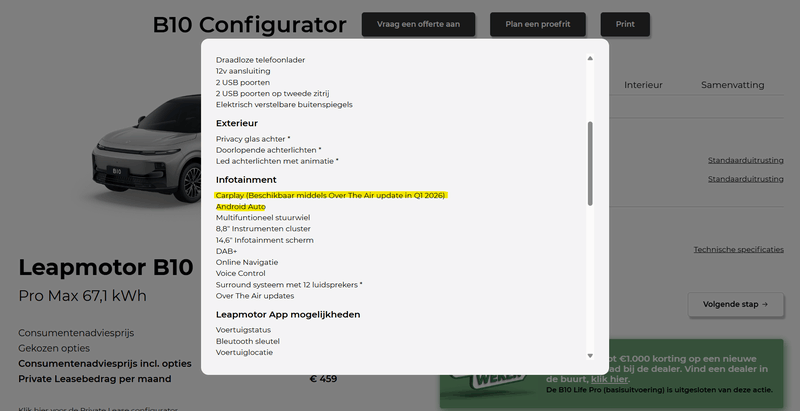Click the 'Exterieur' section heading
The width and height of the screenshot is (800, 411).
point(237,123)
